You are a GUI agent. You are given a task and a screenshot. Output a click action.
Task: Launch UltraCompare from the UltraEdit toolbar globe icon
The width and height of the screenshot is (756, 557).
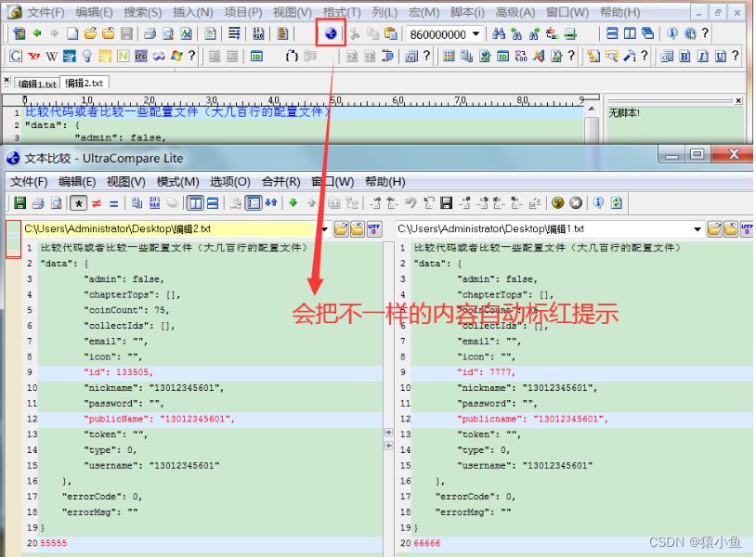pos(331,33)
